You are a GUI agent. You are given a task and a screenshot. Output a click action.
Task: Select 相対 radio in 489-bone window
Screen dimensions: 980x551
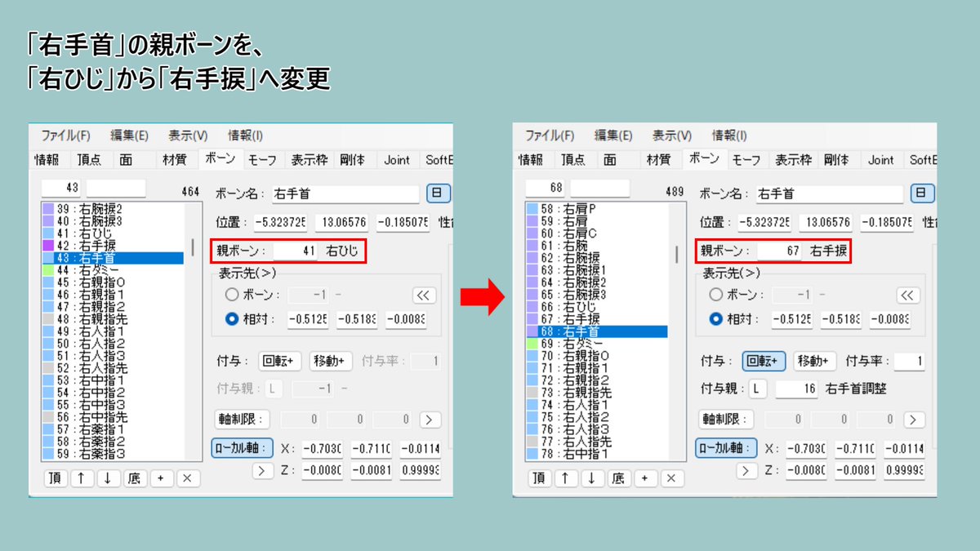715,319
